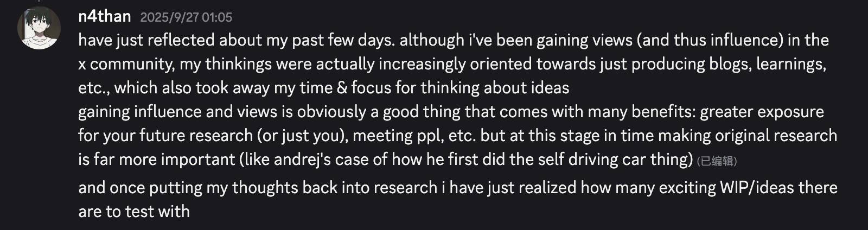Screen dimensions: 868x230
Task: Click the (已编辑) edited indicator
Action: [x=717, y=161]
